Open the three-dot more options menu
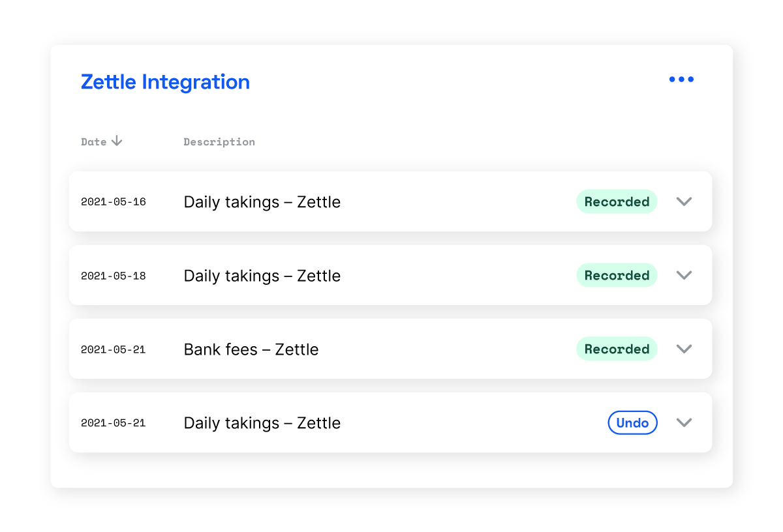Screen dimensions: 783x532 pyautogui.click(x=681, y=80)
